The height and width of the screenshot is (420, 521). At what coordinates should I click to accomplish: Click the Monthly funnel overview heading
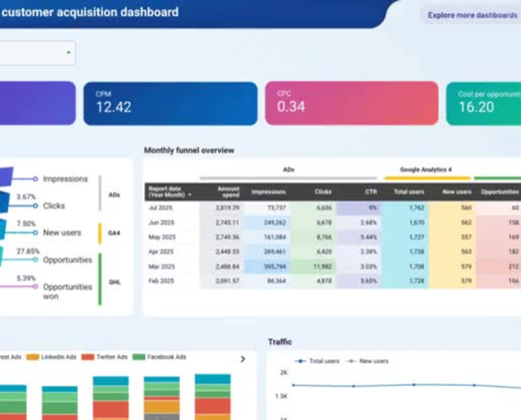pos(189,151)
